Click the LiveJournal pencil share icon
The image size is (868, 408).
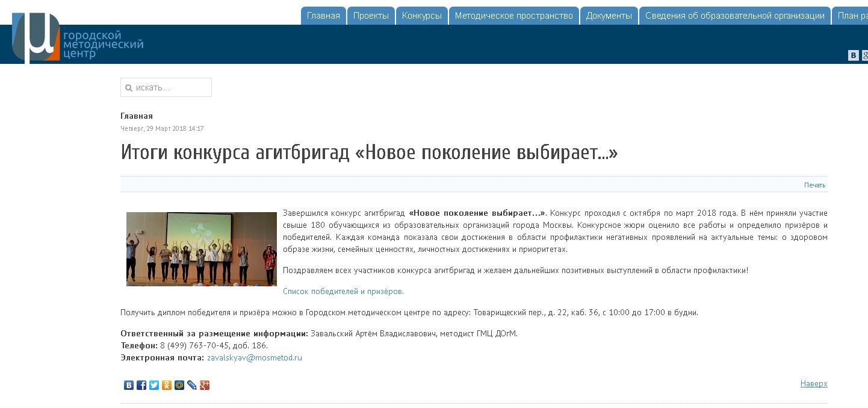click(x=192, y=385)
